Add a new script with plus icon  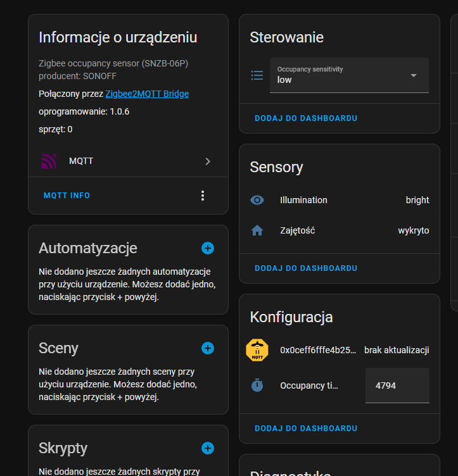pos(207,448)
